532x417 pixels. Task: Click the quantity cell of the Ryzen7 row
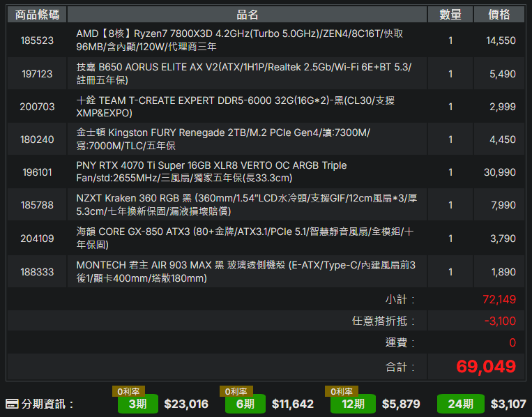pyautogui.click(x=450, y=40)
